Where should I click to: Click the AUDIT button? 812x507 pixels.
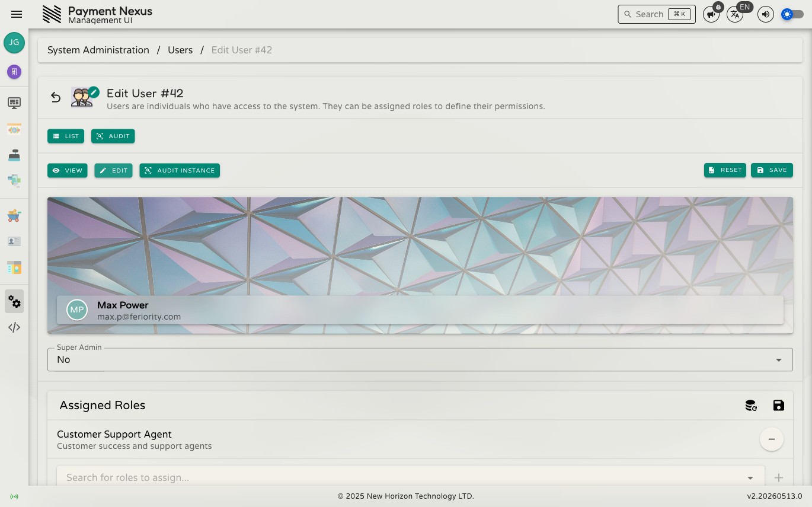click(x=113, y=136)
